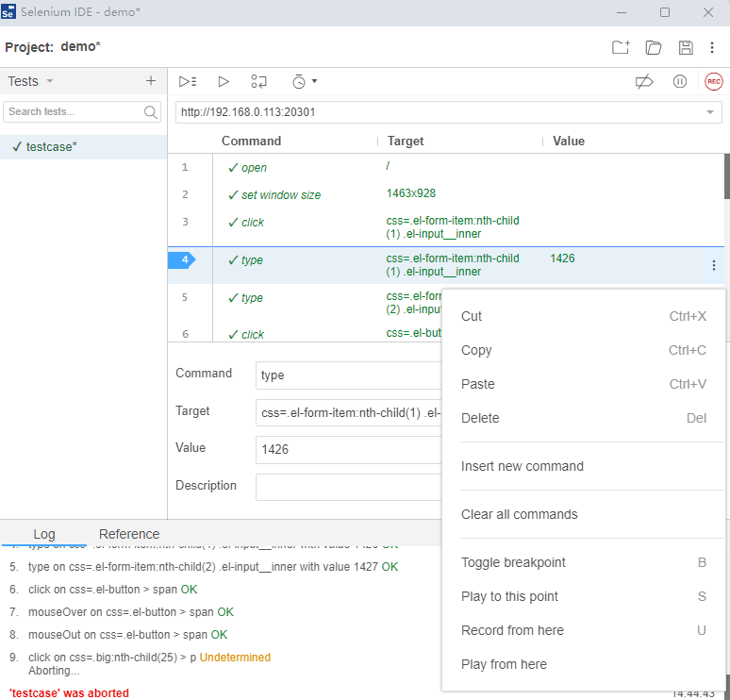
Task: Select Record from here
Action: pos(584,630)
